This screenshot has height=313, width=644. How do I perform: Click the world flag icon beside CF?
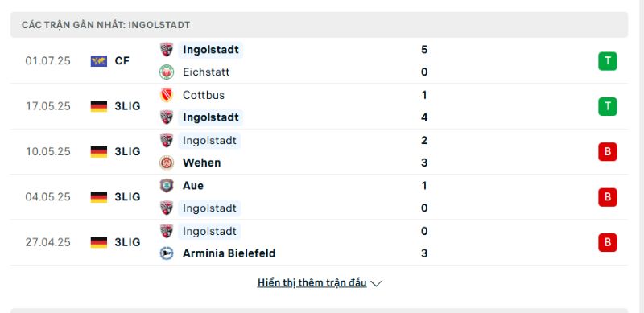[x=99, y=61]
